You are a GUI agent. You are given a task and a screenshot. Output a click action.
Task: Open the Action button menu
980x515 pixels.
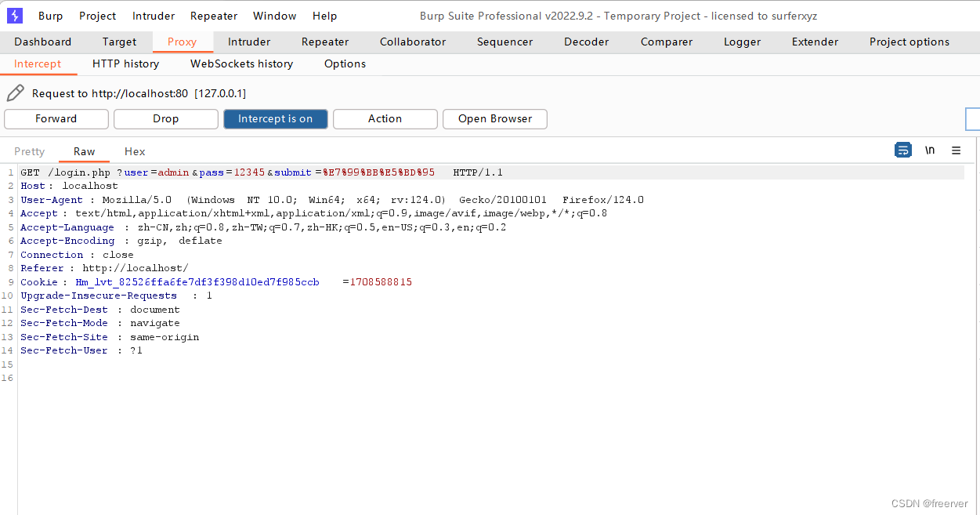point(385,119)
